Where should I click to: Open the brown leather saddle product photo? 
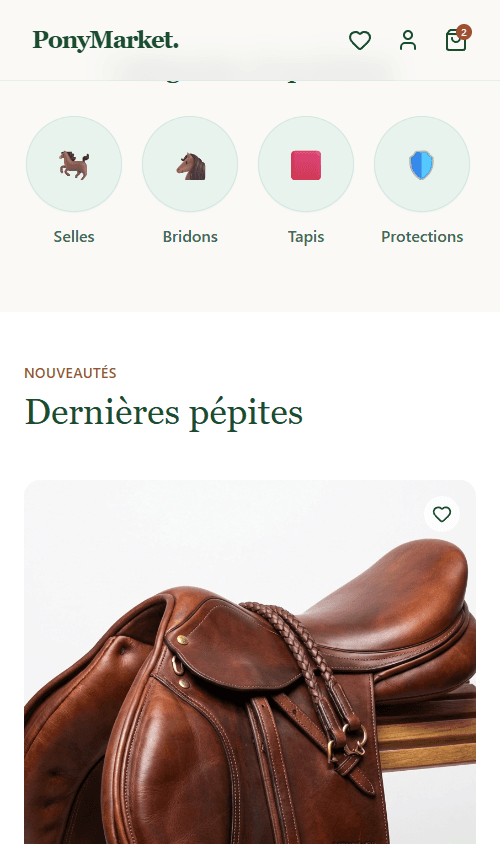coord(250,662)
